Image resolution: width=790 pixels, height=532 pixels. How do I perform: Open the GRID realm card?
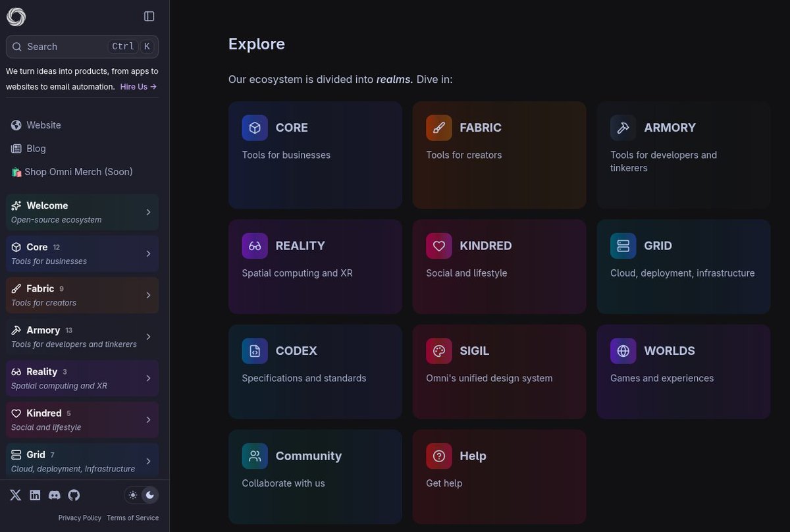pyautogui.click(x=683, y=267)
